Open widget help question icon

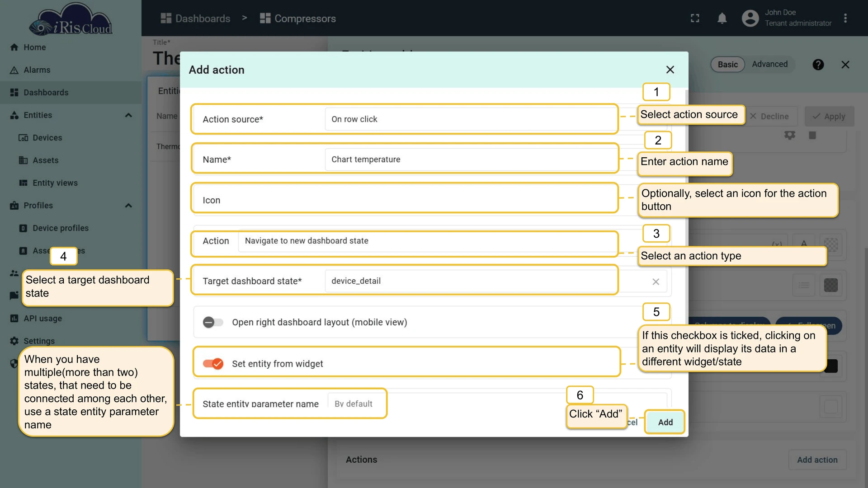[818, 65]
